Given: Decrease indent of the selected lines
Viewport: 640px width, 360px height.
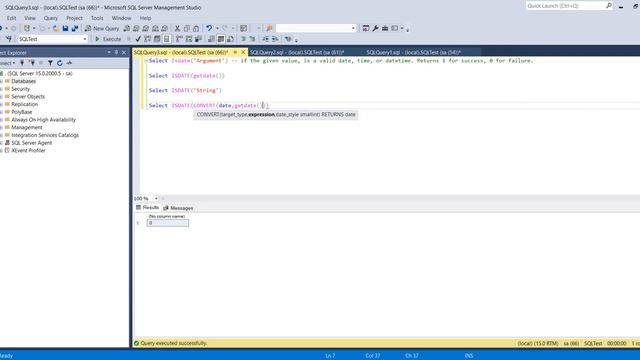Looking at the screenshot, I should click(265, 39).
